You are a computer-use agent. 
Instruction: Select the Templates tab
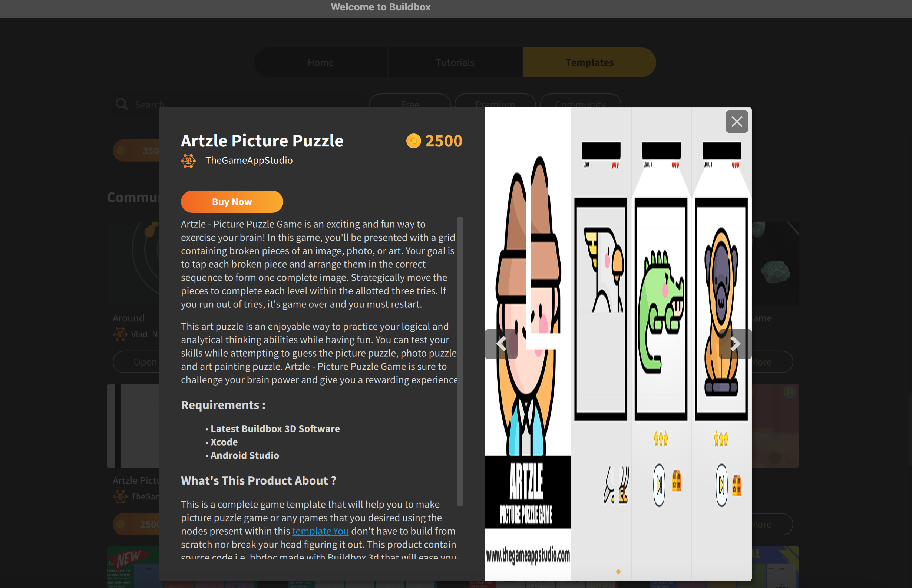pyautogui.click(x=589, y=62)
